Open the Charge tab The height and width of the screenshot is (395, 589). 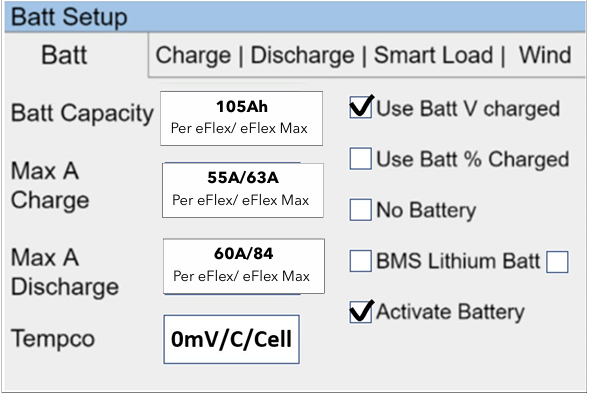[193, 56]
